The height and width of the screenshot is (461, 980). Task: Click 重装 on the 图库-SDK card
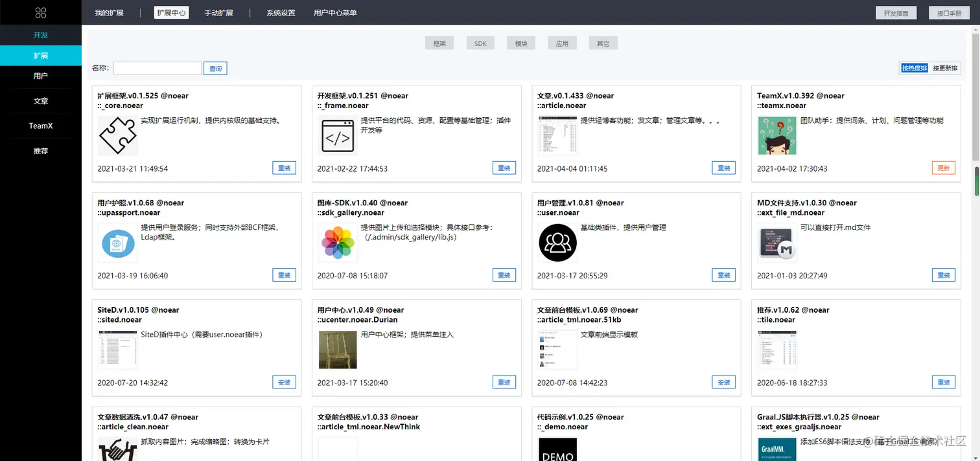point(504,275)
